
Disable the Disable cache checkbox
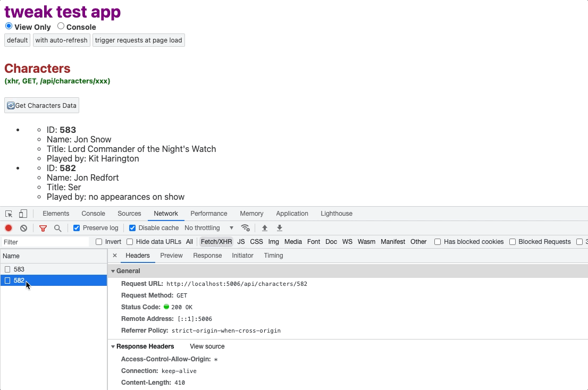(x=132, y=228)
